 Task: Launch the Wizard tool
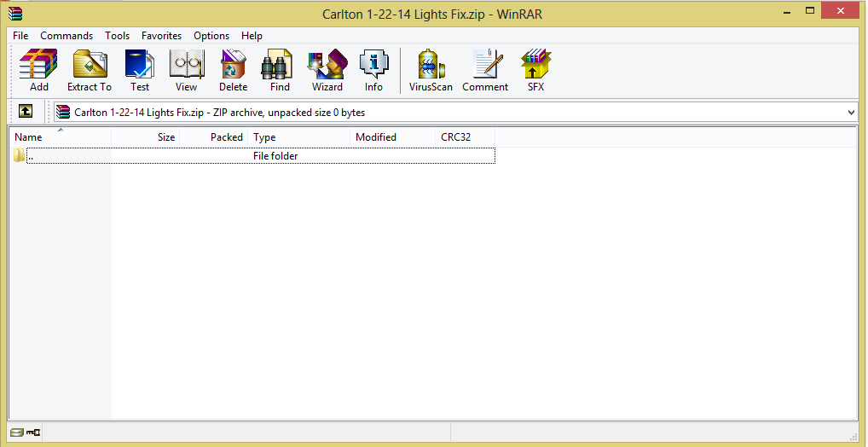point(327,70)
